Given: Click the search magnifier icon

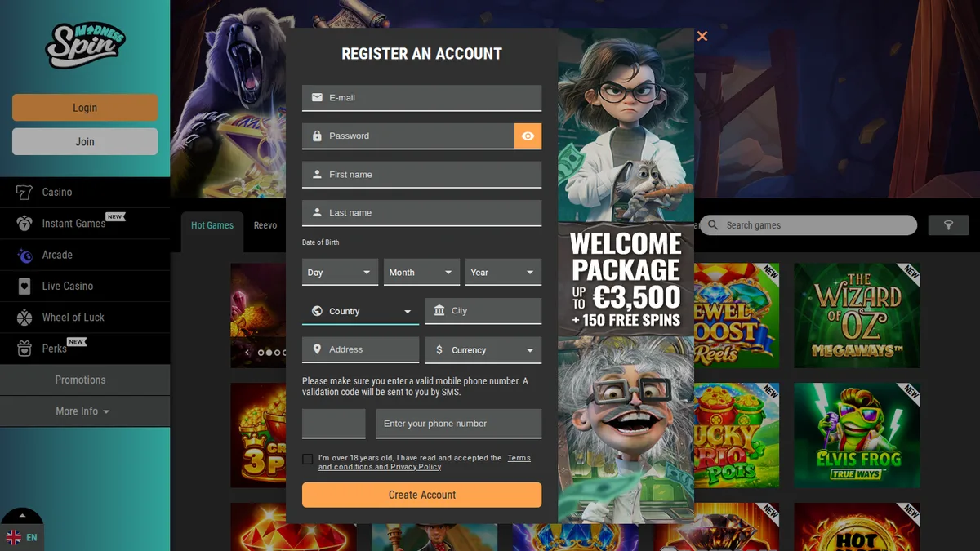Looking at the screenshot, I should click(x=714, y=225).
